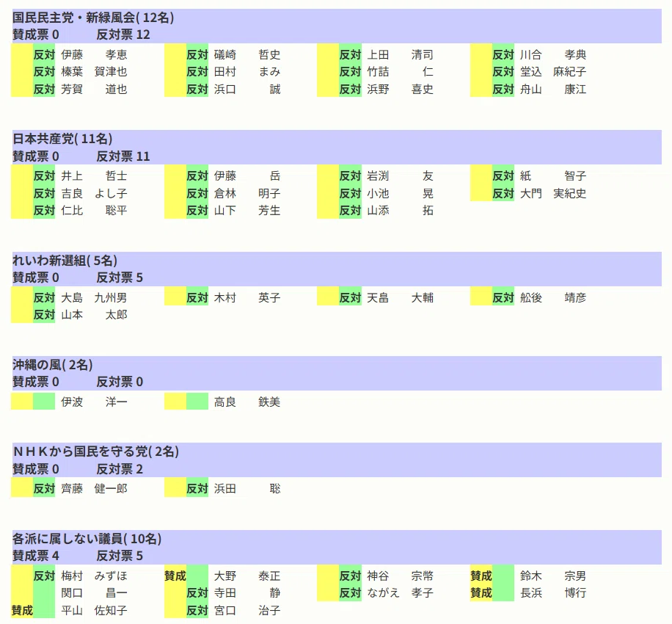This screenshot has height=624, width=672.
Task: Select member name 浜野 喜史
Action: click(x=400, y=90)
